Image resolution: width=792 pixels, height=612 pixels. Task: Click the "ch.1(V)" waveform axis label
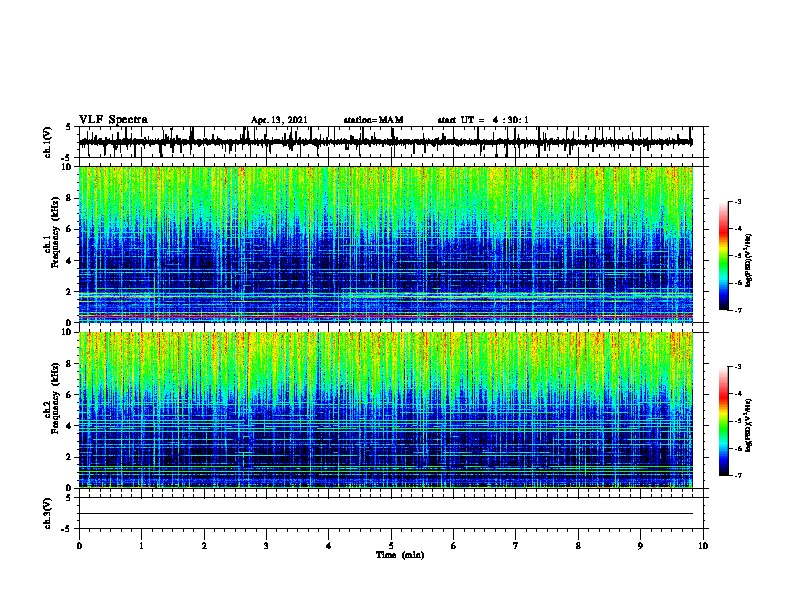[48, 142]
